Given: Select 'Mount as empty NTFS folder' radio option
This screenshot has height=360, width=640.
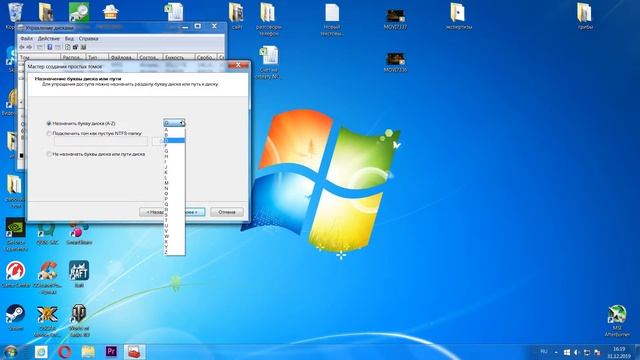Looking at the screenshot, I should (x=49, y=133).
